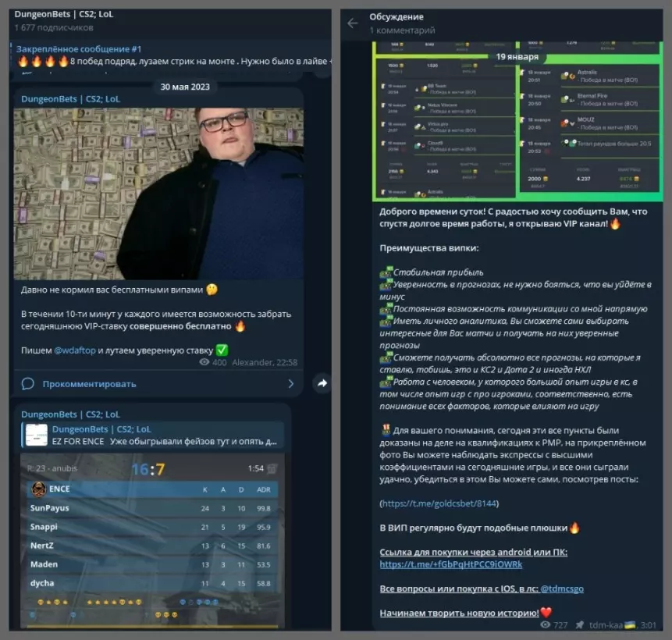Image resolution: width=672 pixels, height=640 pixels.
Task: Click sender name DungeonBets on the scoreboard post
Action: (x=71, y=414)
